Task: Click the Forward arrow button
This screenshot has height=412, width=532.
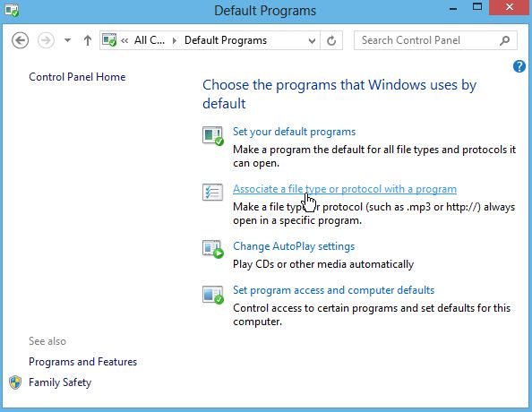Action: [46, 40]
